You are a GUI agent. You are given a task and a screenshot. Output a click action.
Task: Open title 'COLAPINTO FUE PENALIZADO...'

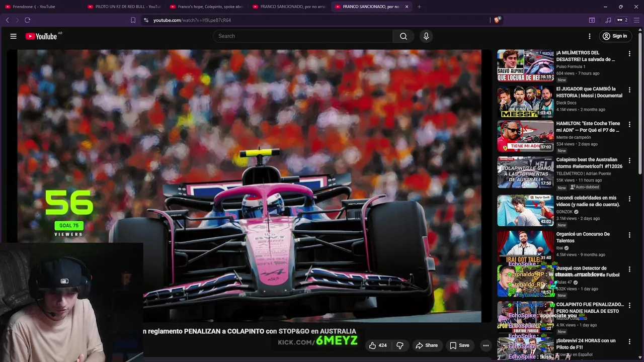pyautogui.click(x=590, y=308)
